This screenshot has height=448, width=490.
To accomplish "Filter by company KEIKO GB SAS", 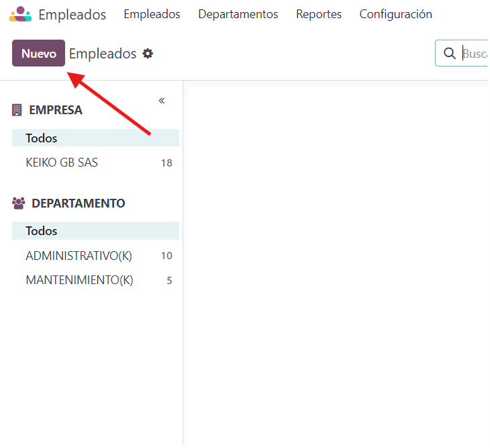I will (x=62, y=163).
